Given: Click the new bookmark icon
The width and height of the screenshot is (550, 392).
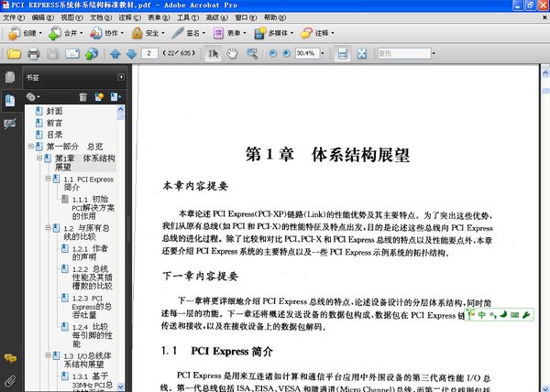Looking at the screenshot, I should 99,97.
